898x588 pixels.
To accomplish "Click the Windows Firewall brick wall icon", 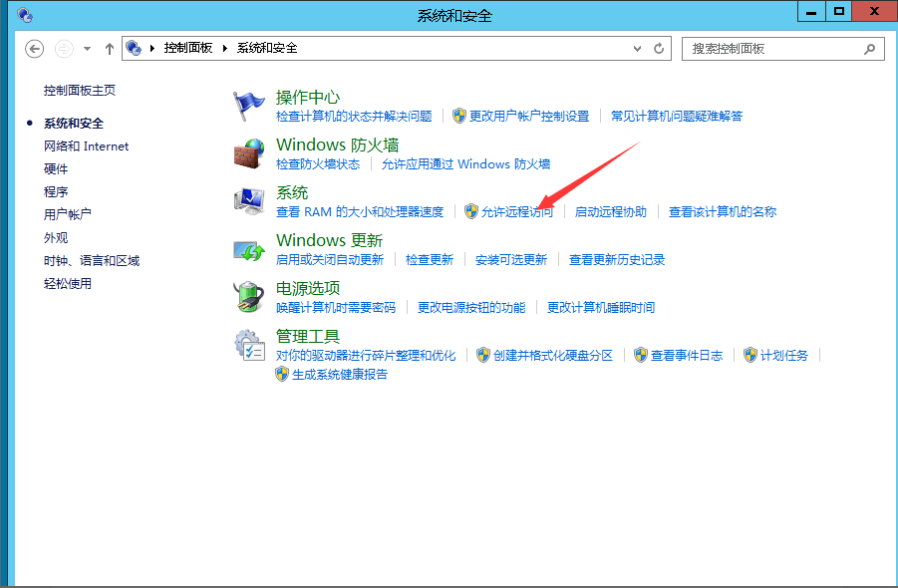I will click(x=247, y=153).
